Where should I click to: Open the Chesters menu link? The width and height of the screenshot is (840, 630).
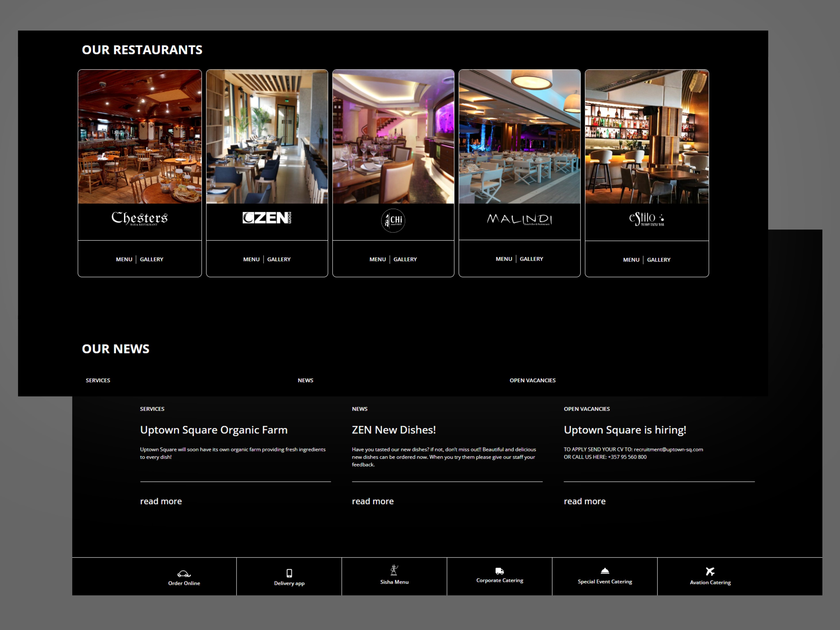(x=124, y=259)
